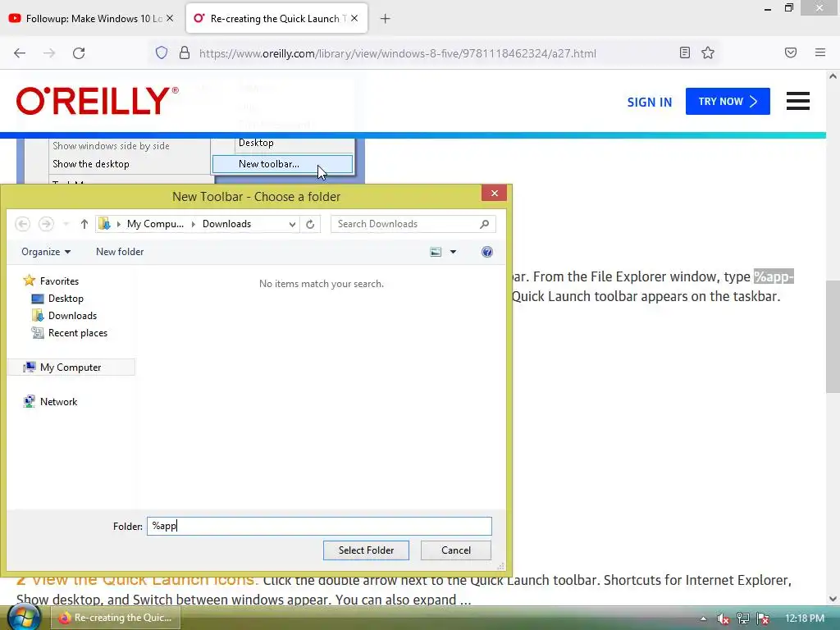Click New folder in dialog toolbar
This screenshot has height=630, width=840.
point(120,252)
